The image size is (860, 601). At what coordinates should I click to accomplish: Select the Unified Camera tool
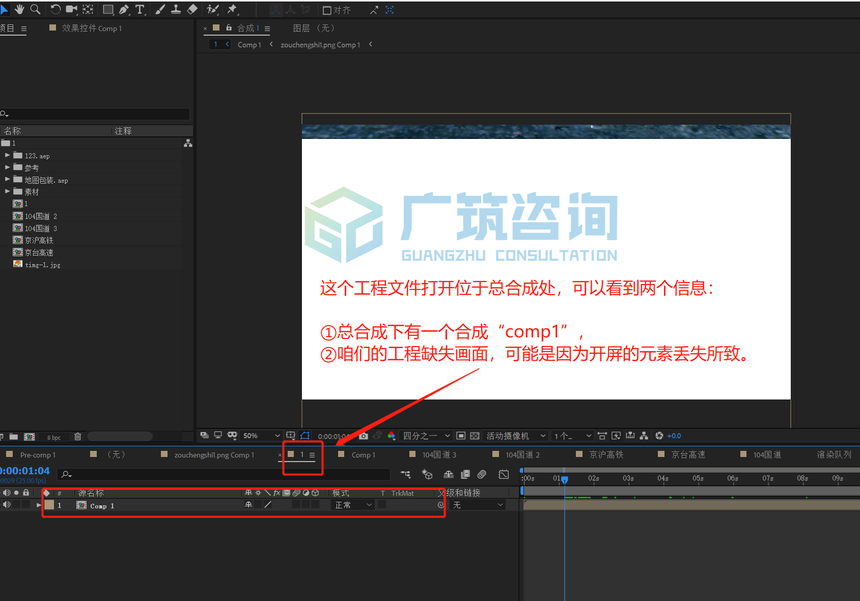pos(71,9)
